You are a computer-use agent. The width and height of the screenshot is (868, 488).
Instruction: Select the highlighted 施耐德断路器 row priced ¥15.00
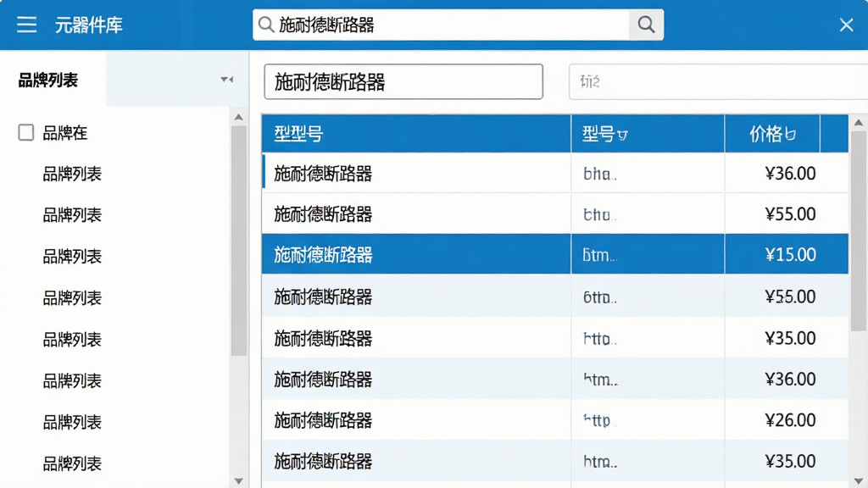[x=554, y=254]
